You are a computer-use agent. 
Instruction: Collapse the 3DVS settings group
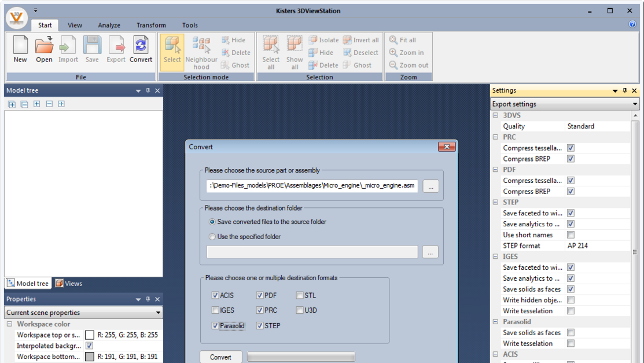[496, 115]
